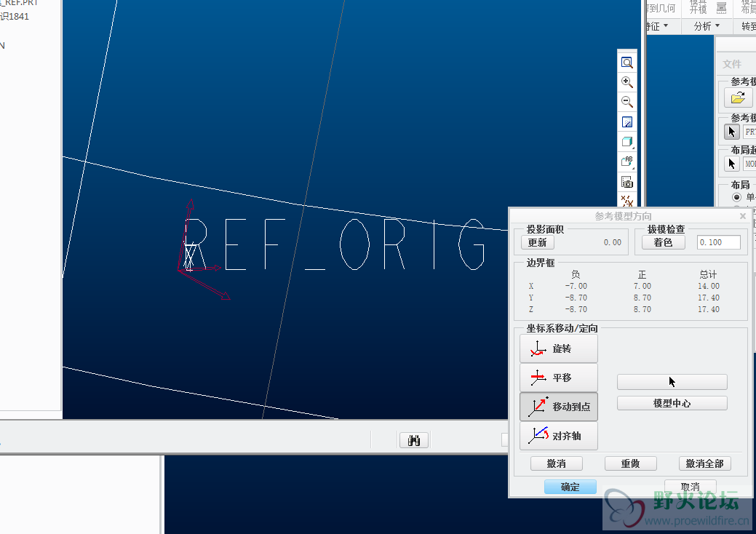This screenshot has height=534, width=756.
Task: Click the AB annotation display icon
Action: click(626, 162)
